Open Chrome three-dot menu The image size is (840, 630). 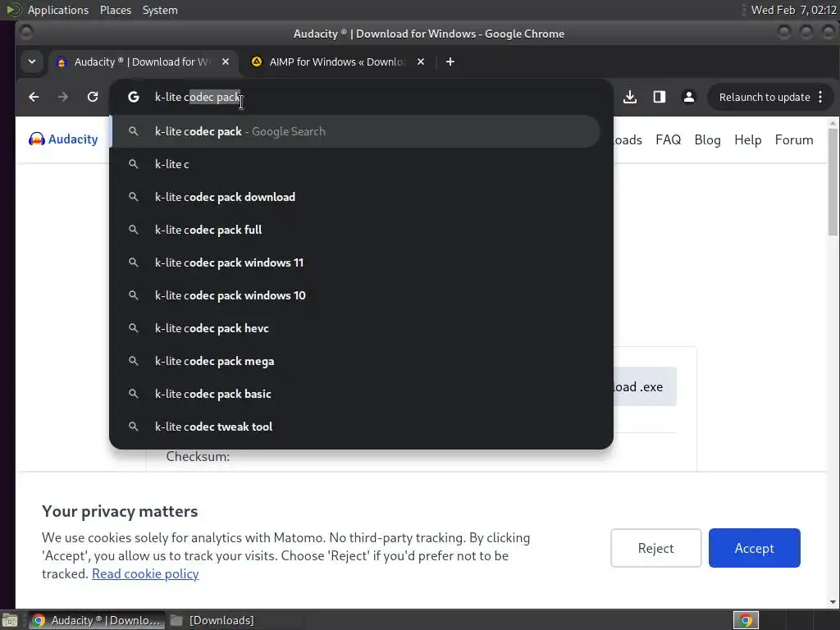coord(820,97)
